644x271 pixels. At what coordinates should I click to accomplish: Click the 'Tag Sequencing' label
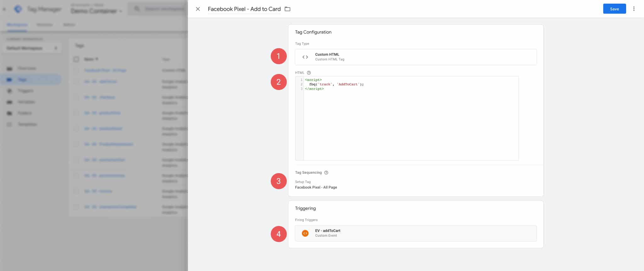pos(308,172)
